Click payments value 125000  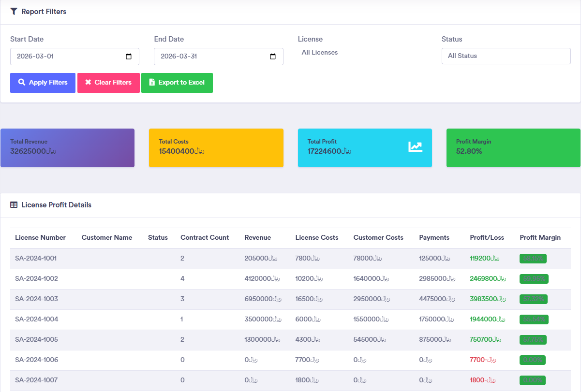click(x=435, y=259)
